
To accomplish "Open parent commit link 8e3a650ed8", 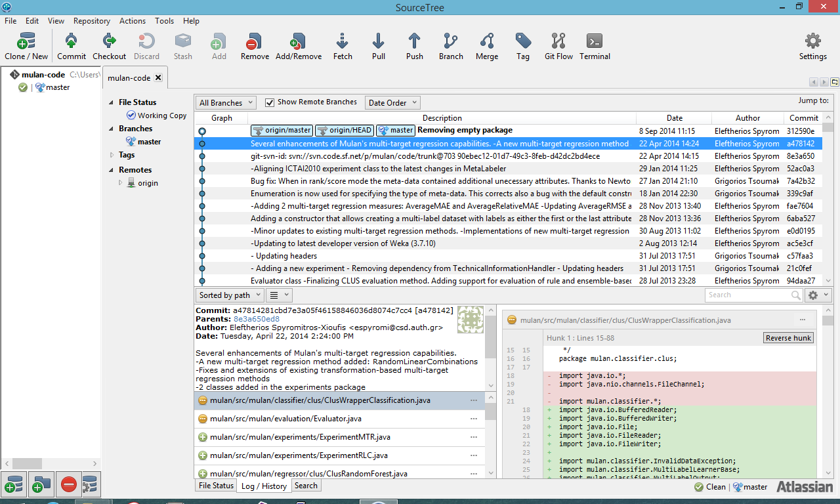I will (x=257, y=319).
